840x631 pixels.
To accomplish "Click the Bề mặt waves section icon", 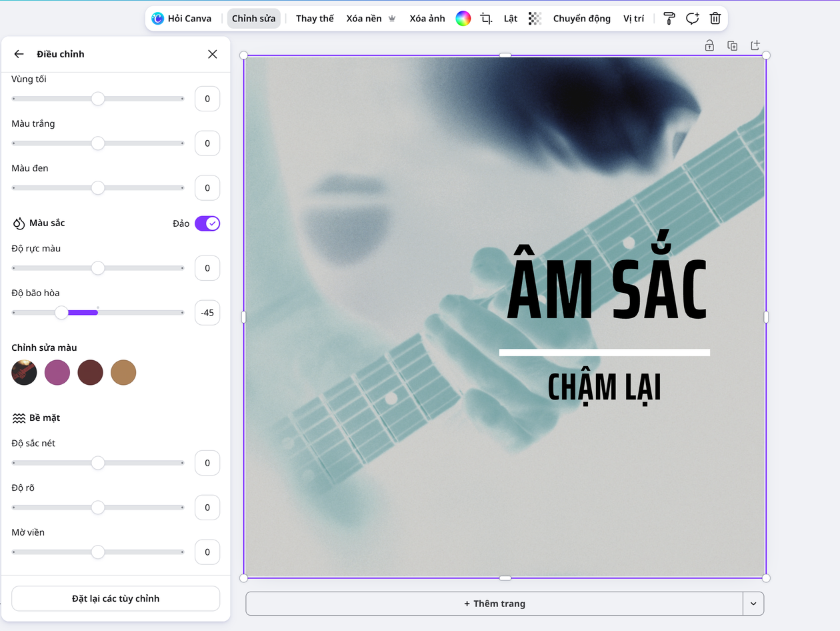I will [19, 418].
